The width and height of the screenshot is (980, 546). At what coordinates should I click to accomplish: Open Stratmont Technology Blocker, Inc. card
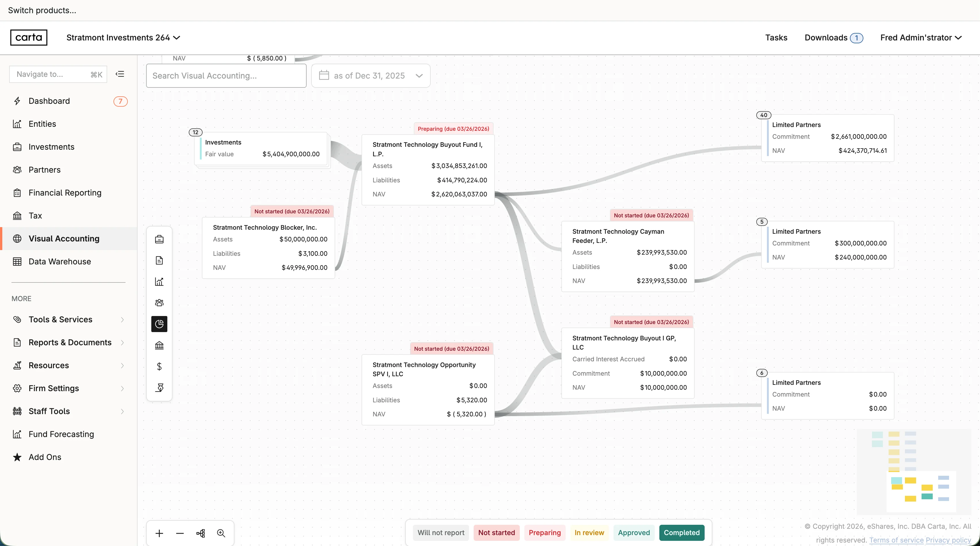268,248
